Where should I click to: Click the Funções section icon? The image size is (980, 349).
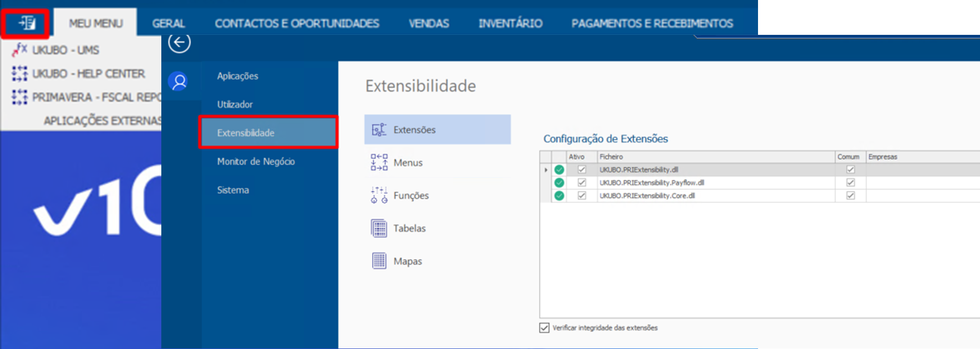pyautogui.click(x=379, y=195)
